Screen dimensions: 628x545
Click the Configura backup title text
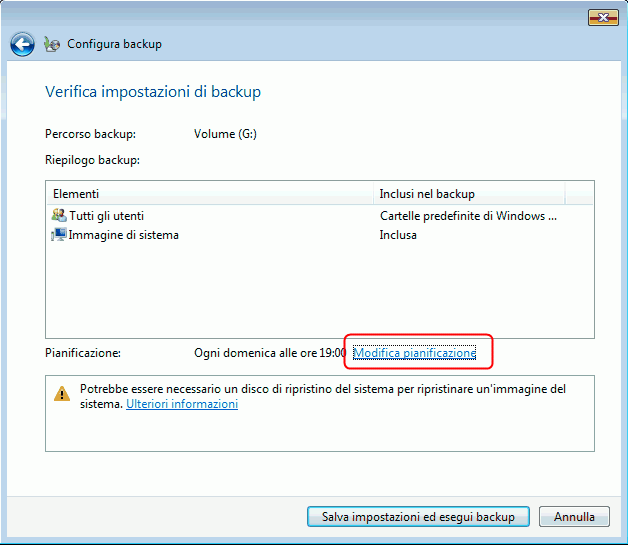[x=114, y=44]
